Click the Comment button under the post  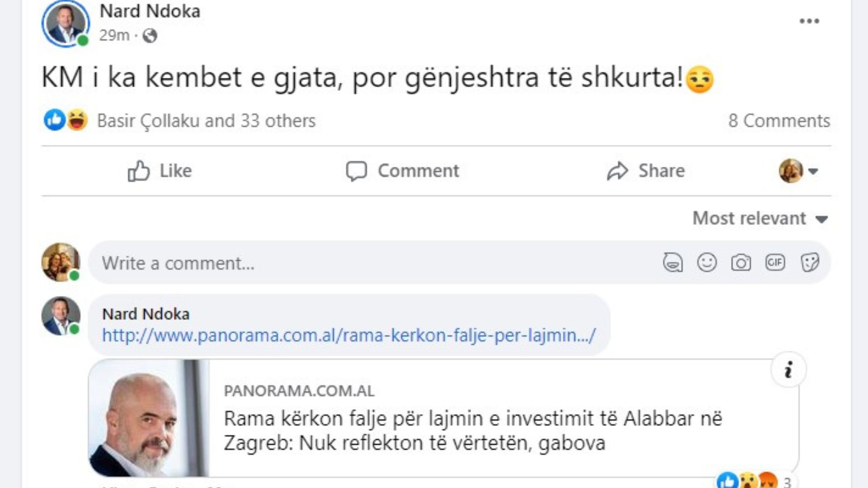(x=402, y=171)
